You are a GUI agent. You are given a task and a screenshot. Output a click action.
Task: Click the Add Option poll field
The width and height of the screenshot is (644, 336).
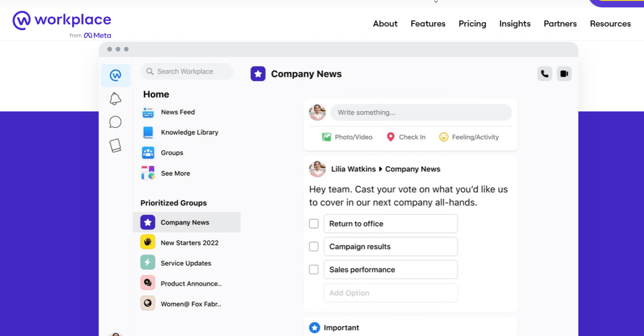click(x=391, y=293)
